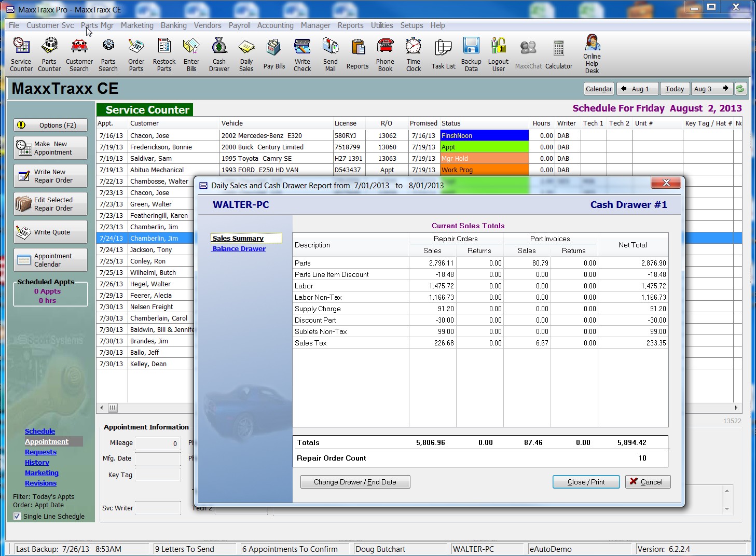Click the Calendar button in the header

point(599,89)
